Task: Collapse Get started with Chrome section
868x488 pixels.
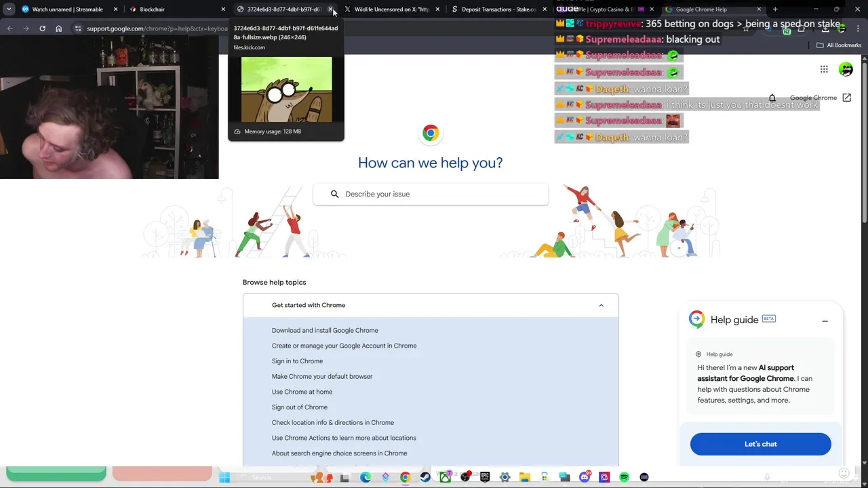Action: point(601,306)
